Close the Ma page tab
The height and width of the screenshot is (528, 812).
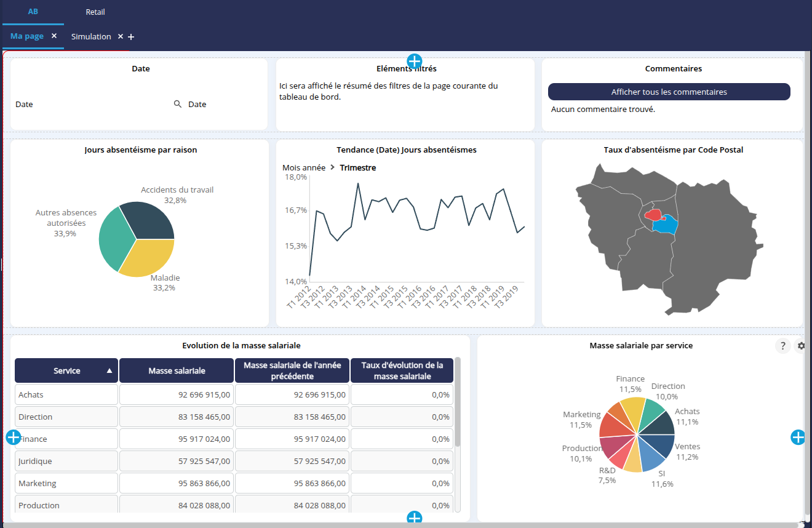click(54, 36)
